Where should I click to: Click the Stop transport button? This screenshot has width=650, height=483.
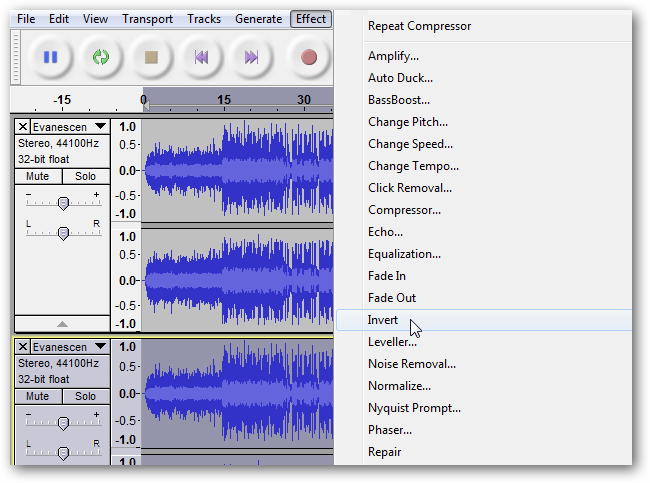coord(151,57)
